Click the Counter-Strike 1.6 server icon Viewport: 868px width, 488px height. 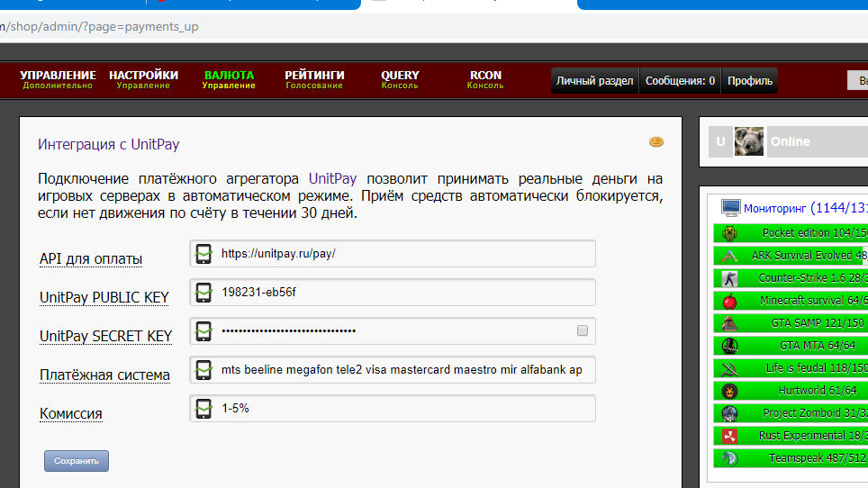(x=729, y=278)
